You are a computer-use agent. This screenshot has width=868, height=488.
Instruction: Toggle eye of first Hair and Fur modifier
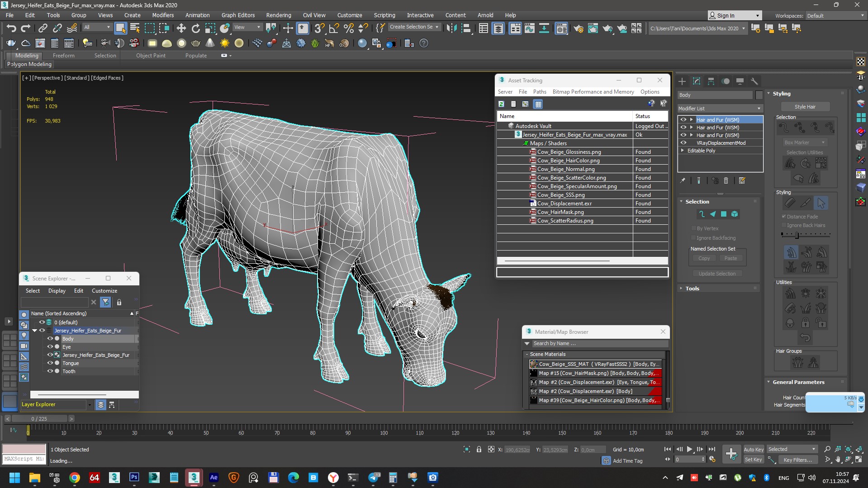[683, 120]
